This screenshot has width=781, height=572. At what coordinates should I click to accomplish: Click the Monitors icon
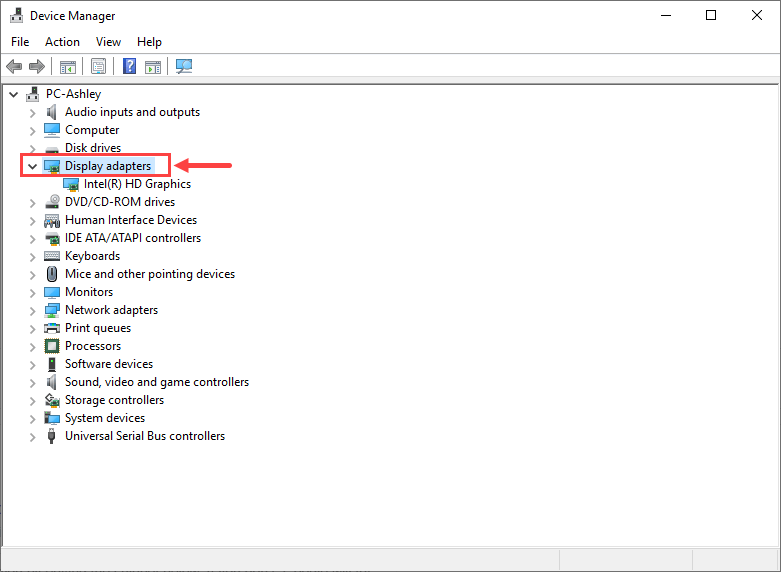point(52,292)
